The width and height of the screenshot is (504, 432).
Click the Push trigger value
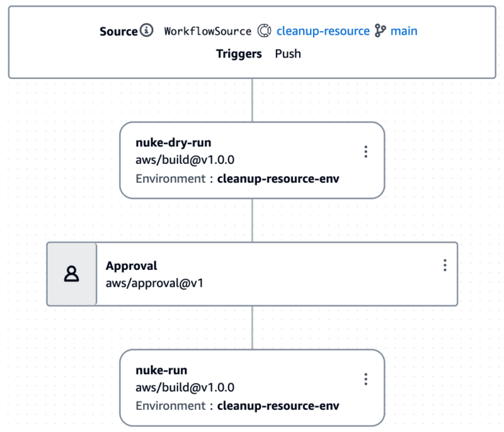click(288, 54)
